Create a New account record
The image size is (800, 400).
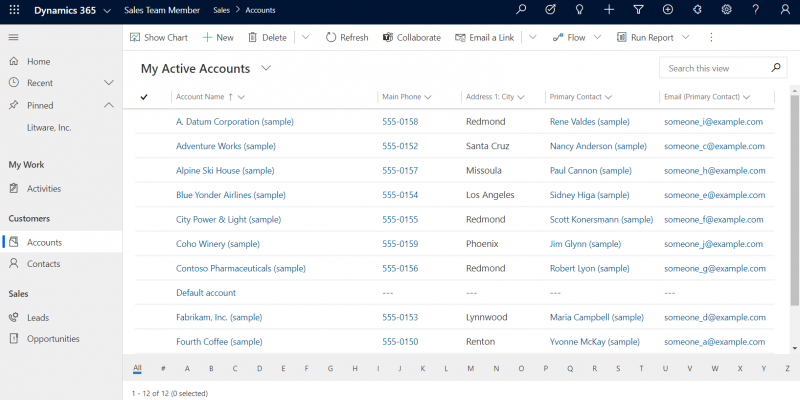click(x=218, y=37)
